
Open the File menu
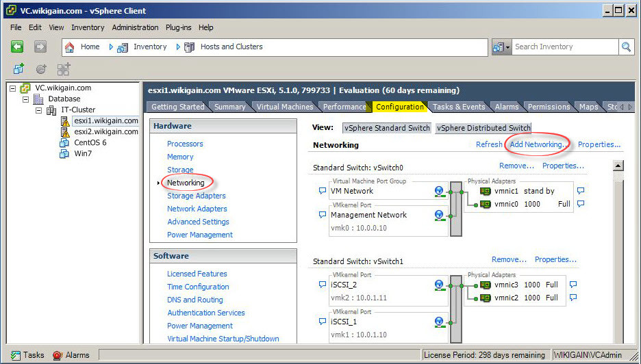coord(16,27)
